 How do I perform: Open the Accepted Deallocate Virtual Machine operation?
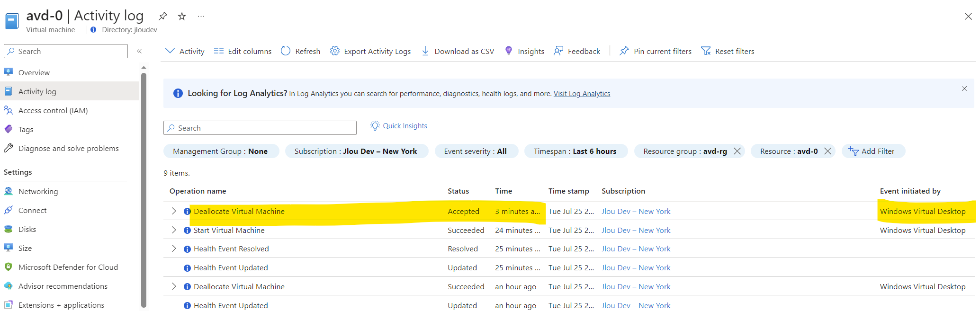point(239,212)
